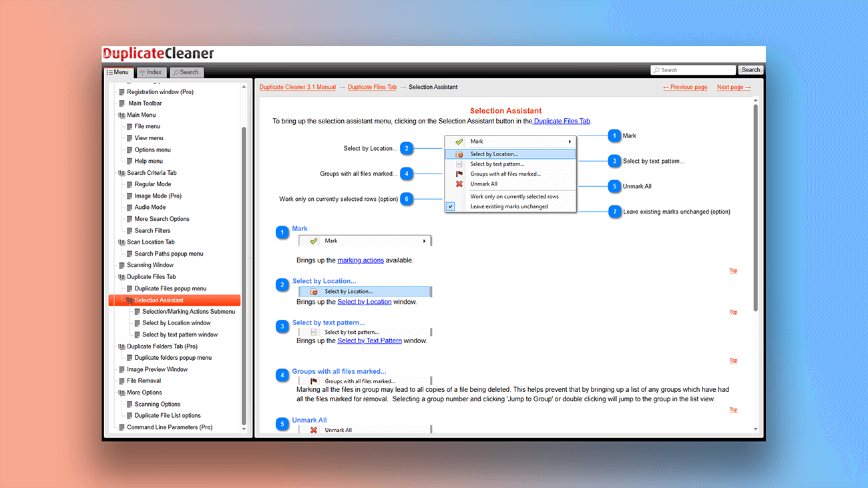Toggle the checkbox in the menu's bottom row

click(x=452, y=206)
